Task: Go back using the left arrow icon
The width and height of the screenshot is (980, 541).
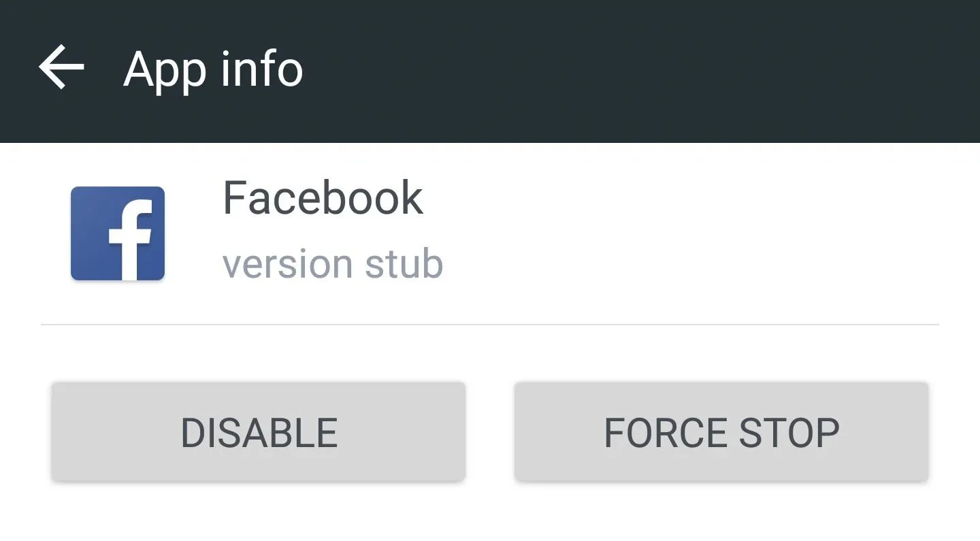Action: [x=61, y=67]
